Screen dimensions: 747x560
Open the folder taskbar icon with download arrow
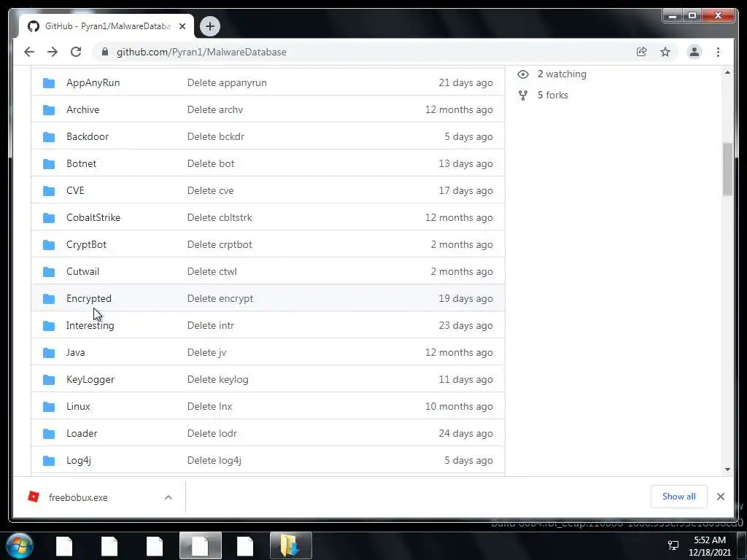(290, 545)
